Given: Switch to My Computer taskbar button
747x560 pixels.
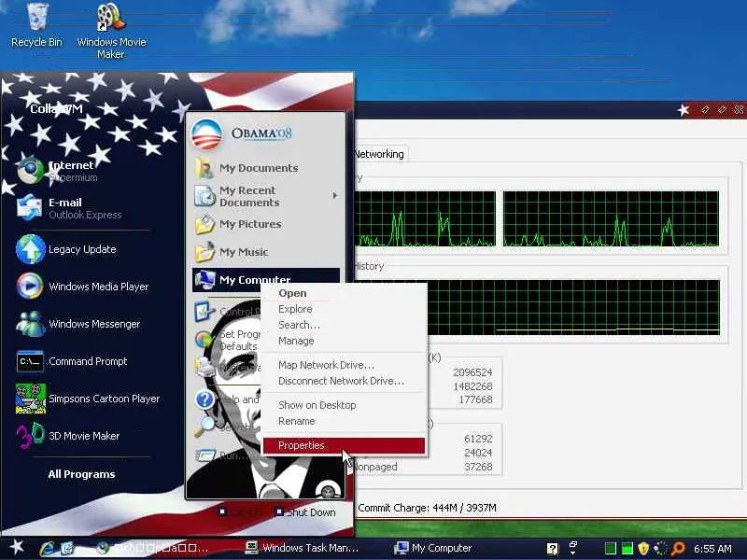Looking at the screenshot, I should coord(433,548).
